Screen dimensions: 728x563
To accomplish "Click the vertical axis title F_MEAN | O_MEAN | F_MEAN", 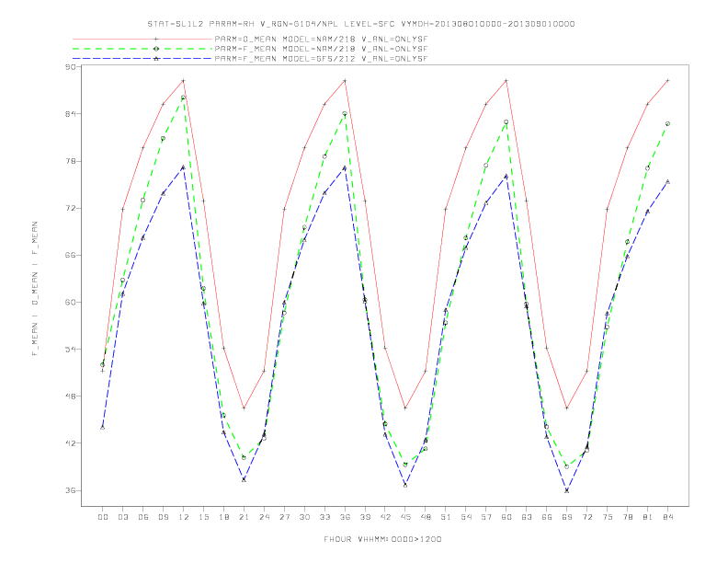I will pyautogui.click(x=35, y=289).
